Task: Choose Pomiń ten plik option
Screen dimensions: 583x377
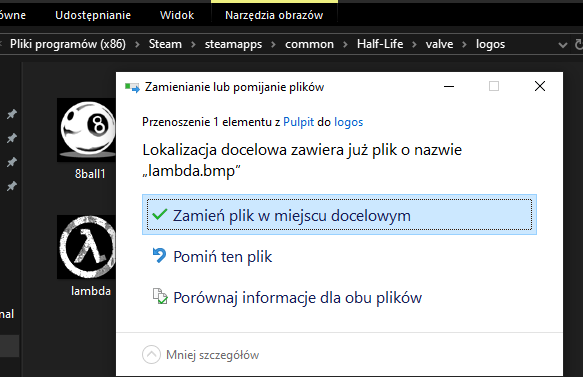Action: [x=222, y=257]
